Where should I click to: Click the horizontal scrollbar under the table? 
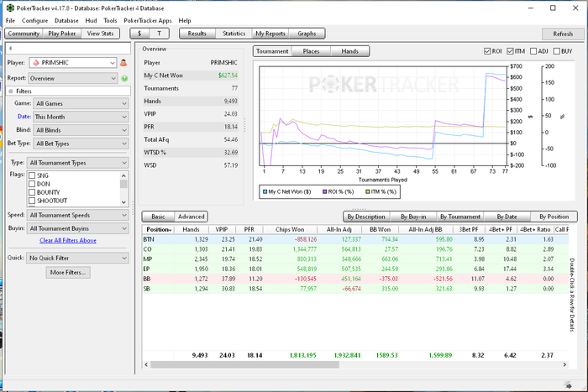[245, 364]
